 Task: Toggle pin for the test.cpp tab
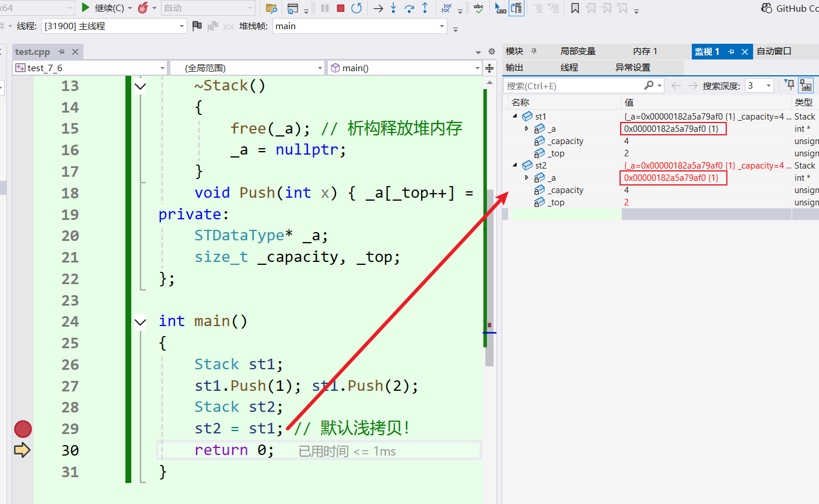tap(61, 52)
